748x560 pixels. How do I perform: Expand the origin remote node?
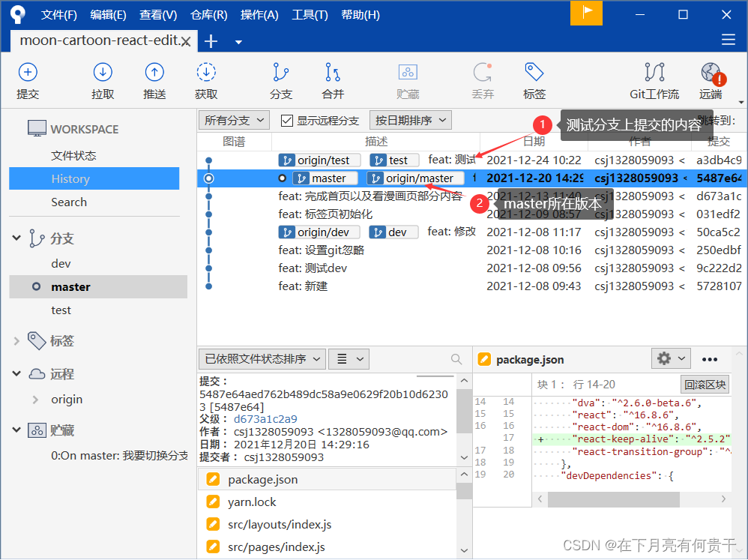(35, 400)
